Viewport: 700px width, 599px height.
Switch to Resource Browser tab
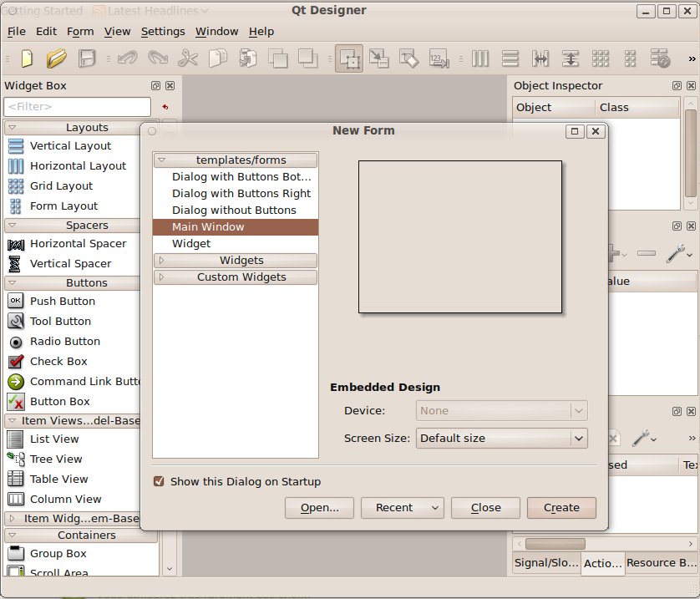(662, 562)
